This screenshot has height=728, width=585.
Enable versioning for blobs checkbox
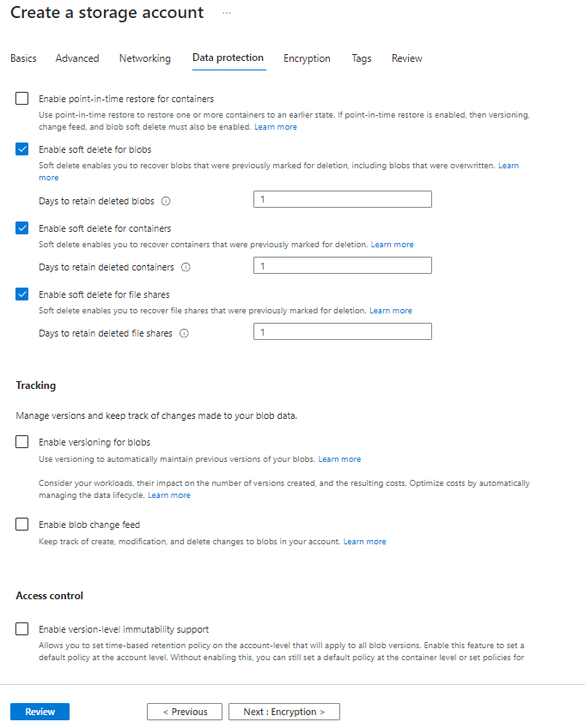point(22,442)
